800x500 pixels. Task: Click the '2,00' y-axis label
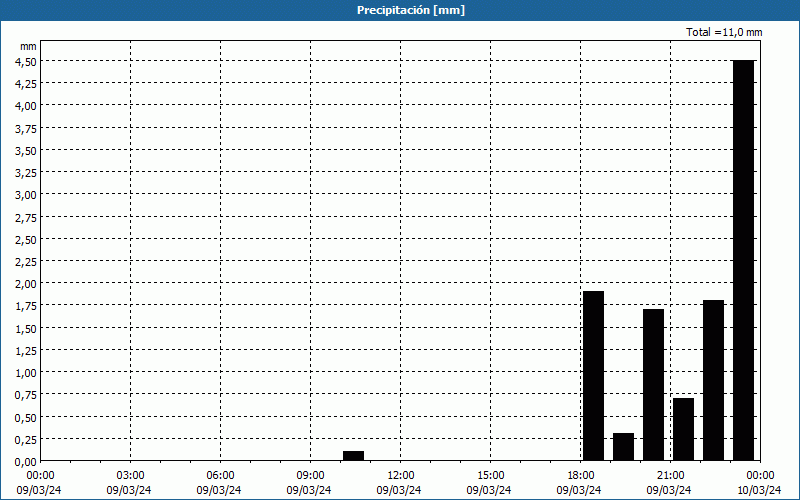tap(26, 284)
